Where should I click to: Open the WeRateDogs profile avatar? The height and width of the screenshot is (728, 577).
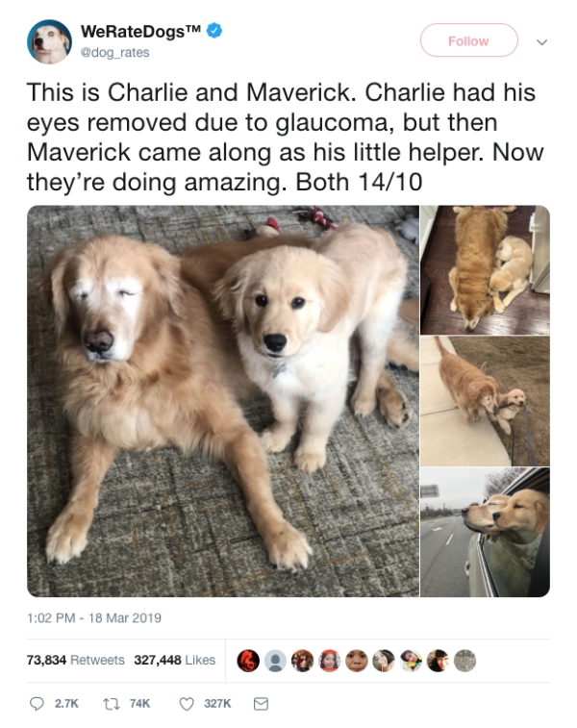point(49,41)
